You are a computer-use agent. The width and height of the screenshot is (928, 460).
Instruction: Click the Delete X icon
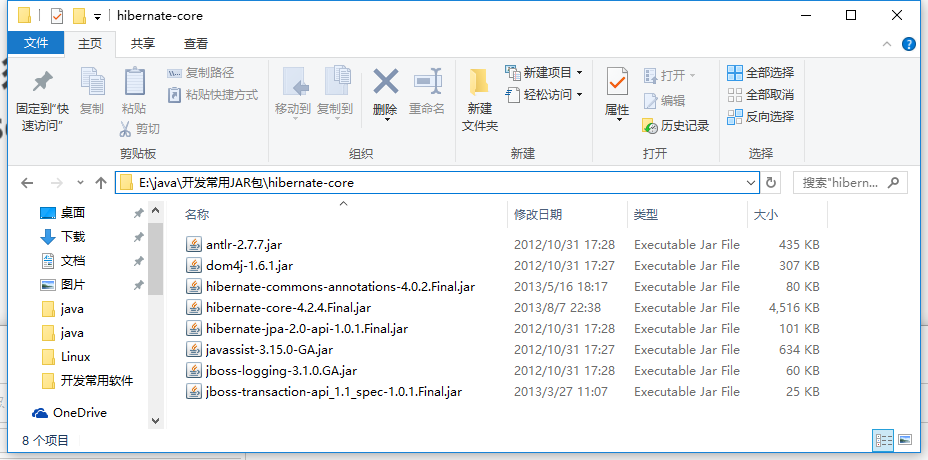click(x=385, y=81)
